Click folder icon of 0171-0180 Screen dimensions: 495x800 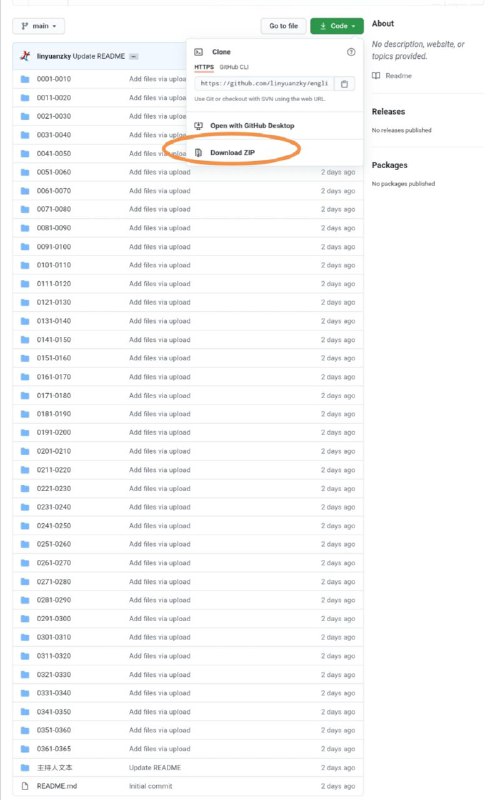click(x=24, y=395)
